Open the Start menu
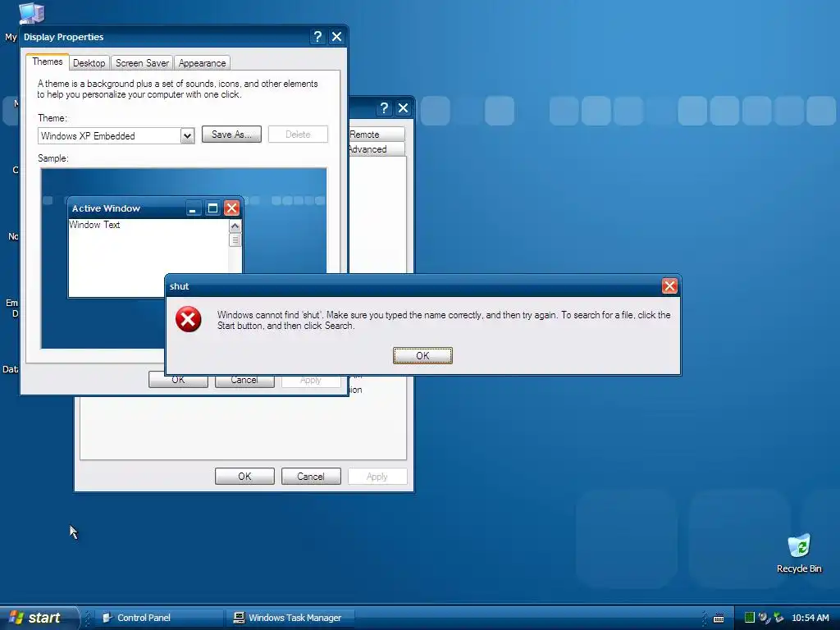This screenshot has width=840, height=630. pos(39,618)
